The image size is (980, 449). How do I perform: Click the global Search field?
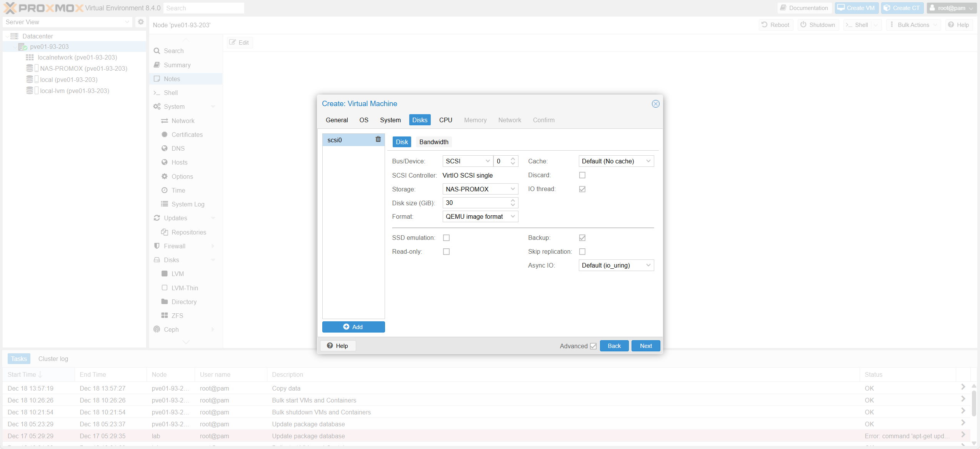pos(204,8)
